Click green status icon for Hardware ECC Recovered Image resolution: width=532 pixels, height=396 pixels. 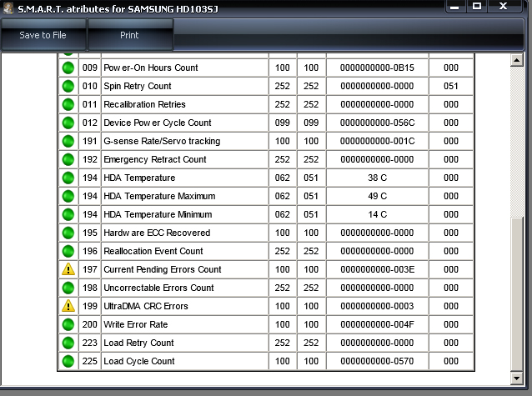click(x=68, y=233)
